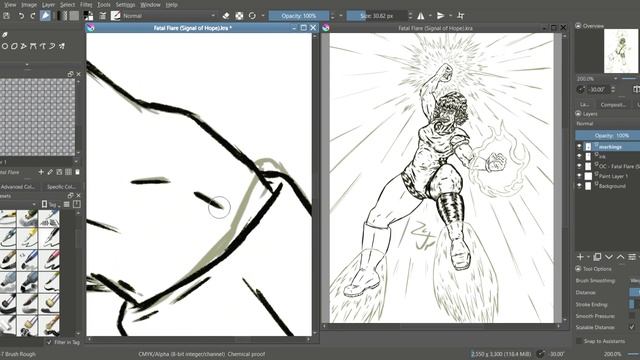Click the edit palette color pencil icon
The width and height of the screenshot is (640, 360).
50,172
